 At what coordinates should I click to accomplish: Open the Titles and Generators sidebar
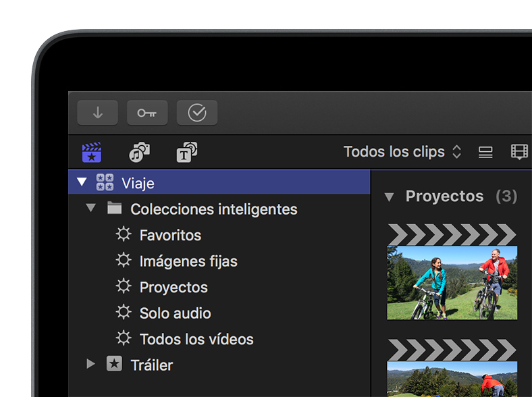187,153
